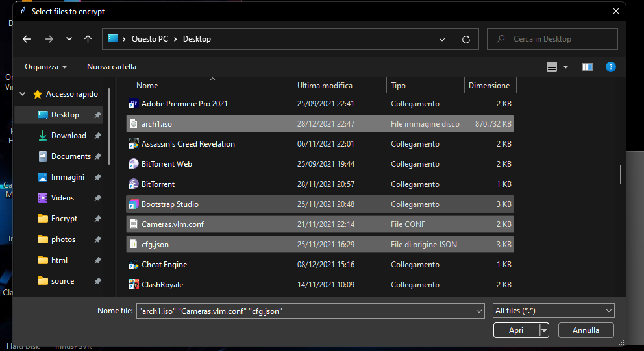Close the Select files to encrypt dialog
Viewport: 644px width, 351px height.
tap(615, 11)
